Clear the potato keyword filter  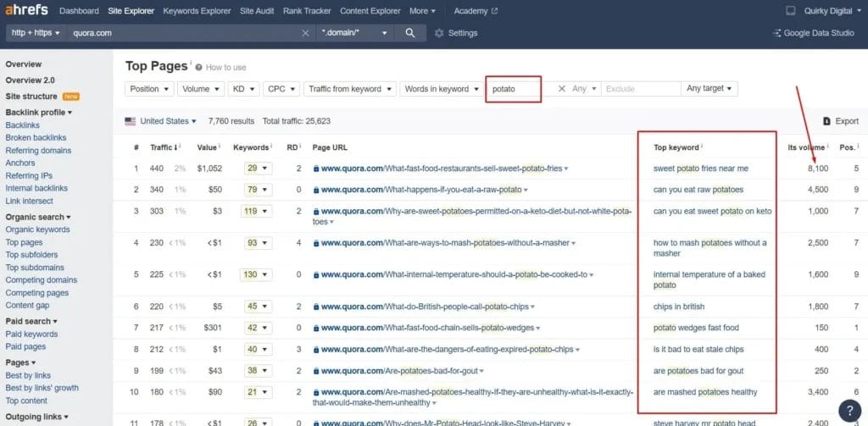pos(561,89)
